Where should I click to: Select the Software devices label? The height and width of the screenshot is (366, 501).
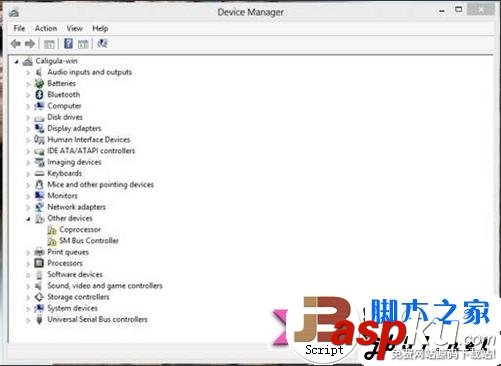[x=75, y=275]
